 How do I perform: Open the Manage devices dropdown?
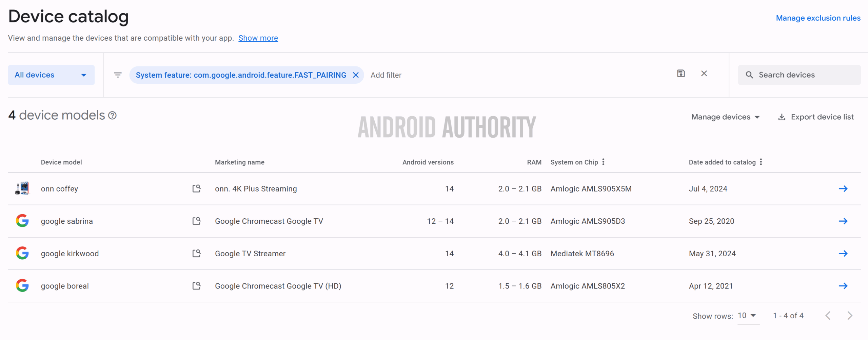pyautogui.click(x=725, y=117)
